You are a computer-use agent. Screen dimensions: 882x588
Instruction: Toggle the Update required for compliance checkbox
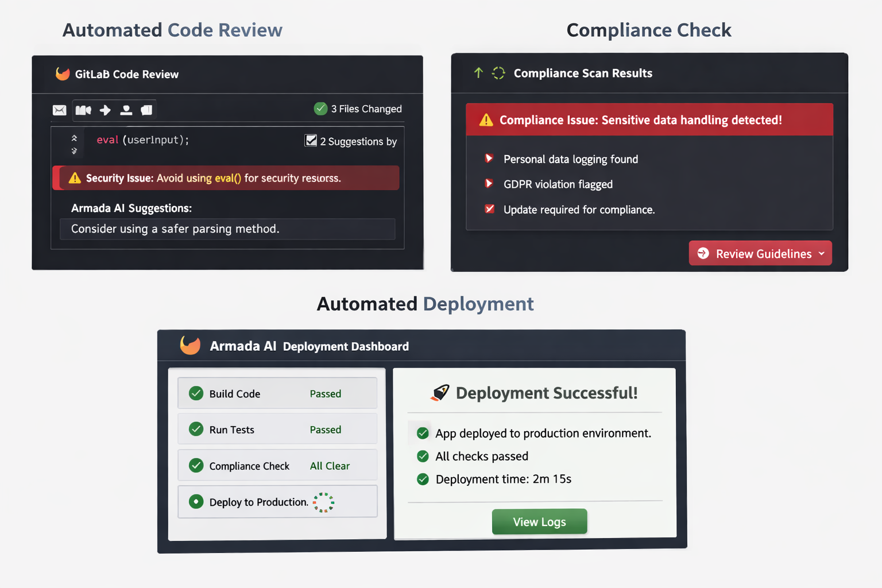click(489, 209)
